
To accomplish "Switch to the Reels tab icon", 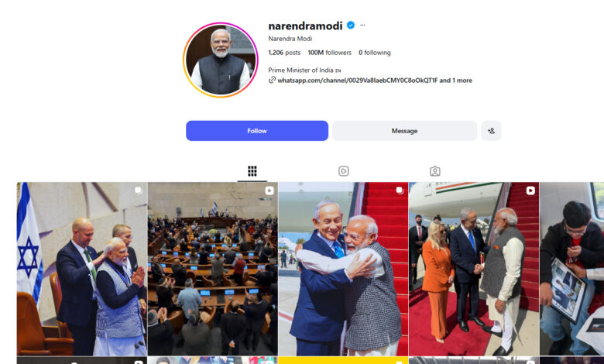I will pyautogui.click(x=344, y=171).
